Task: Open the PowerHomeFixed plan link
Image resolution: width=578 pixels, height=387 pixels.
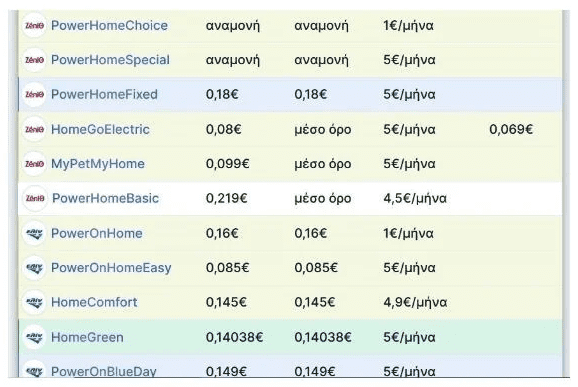Action: click(104, 94)
